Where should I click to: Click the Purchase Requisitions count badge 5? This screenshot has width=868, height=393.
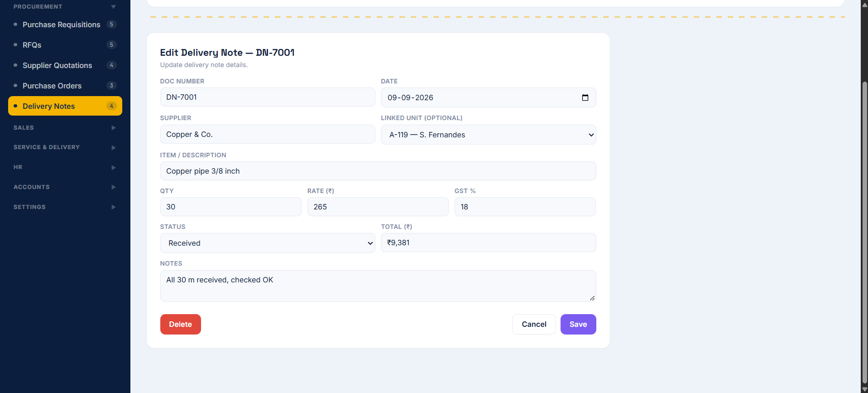[111, 24]
